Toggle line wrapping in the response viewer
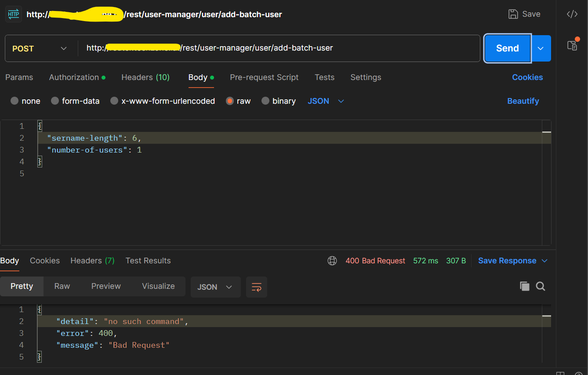This screenshot has width=588, height=375. coord(256,287)
